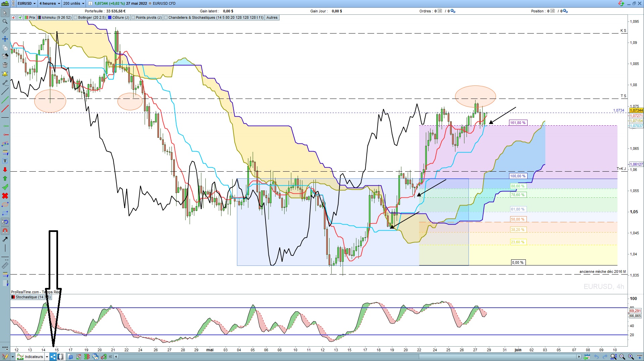The width and height of the screenshot is (644, 361).
Task: Click the chain link icon in title bar
Action: (13, 3)
